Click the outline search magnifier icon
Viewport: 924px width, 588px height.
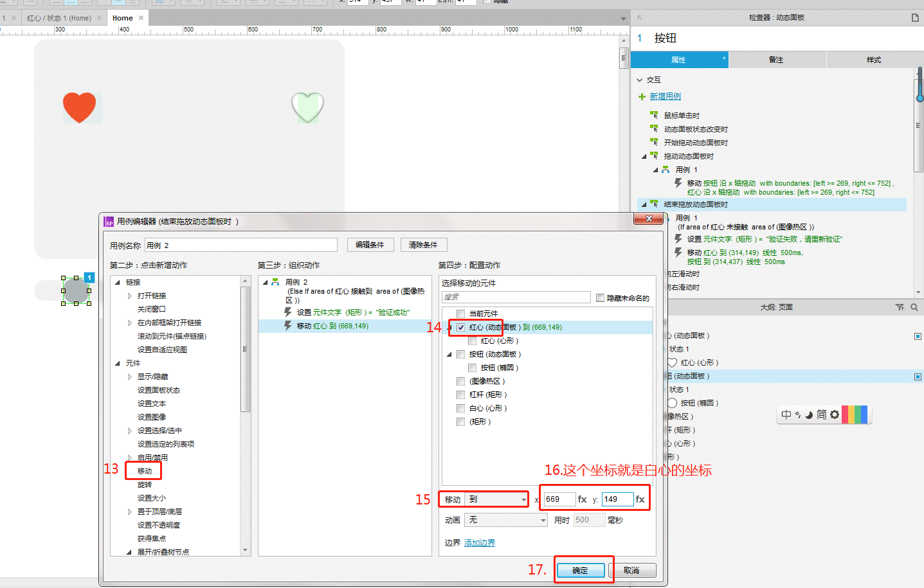(914, 307)
